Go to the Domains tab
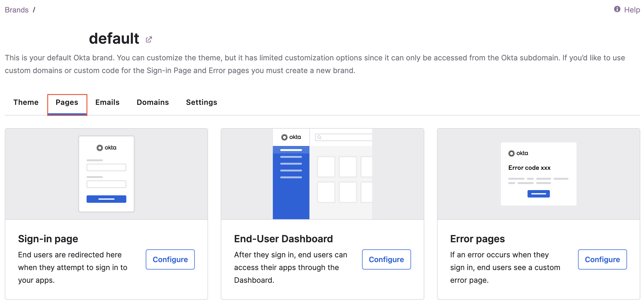644x305 pixels. [153, 102]
